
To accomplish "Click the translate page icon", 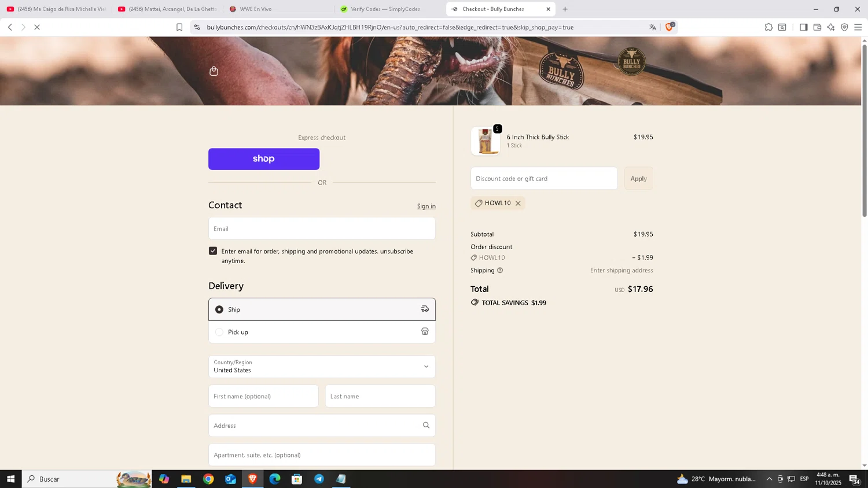I will click(x=653, y=27).
